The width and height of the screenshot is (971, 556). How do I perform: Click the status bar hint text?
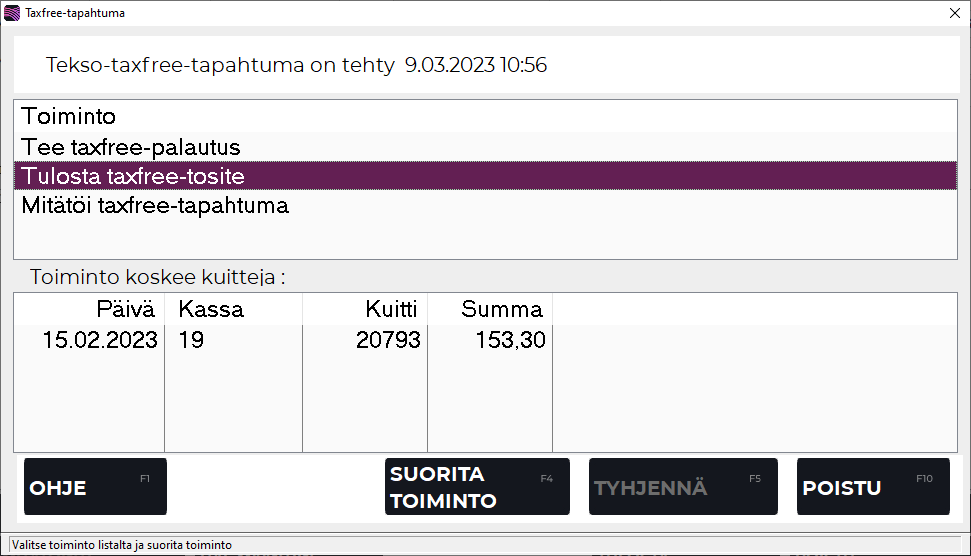point(121,545)
